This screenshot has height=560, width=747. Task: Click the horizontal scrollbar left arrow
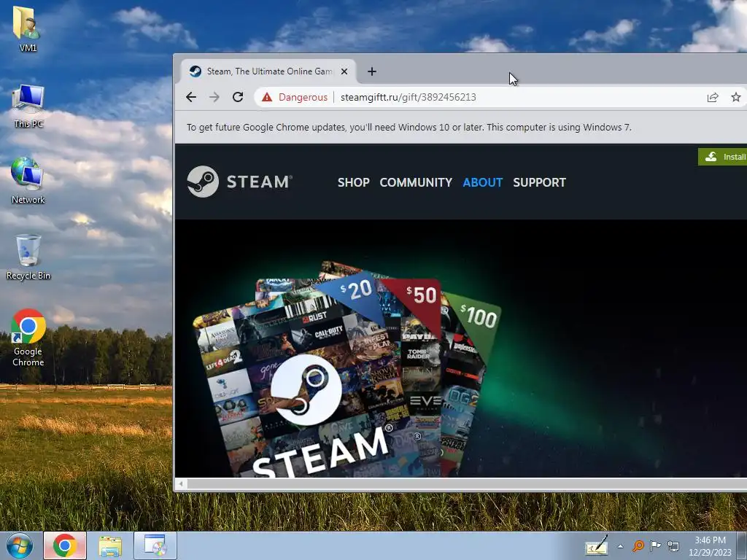tap(181, 484)
